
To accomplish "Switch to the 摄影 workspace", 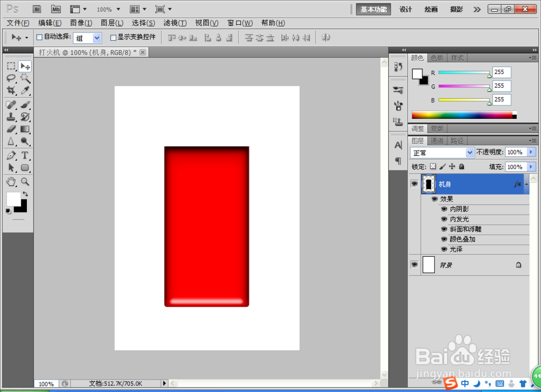I will [x=456, y=9].
